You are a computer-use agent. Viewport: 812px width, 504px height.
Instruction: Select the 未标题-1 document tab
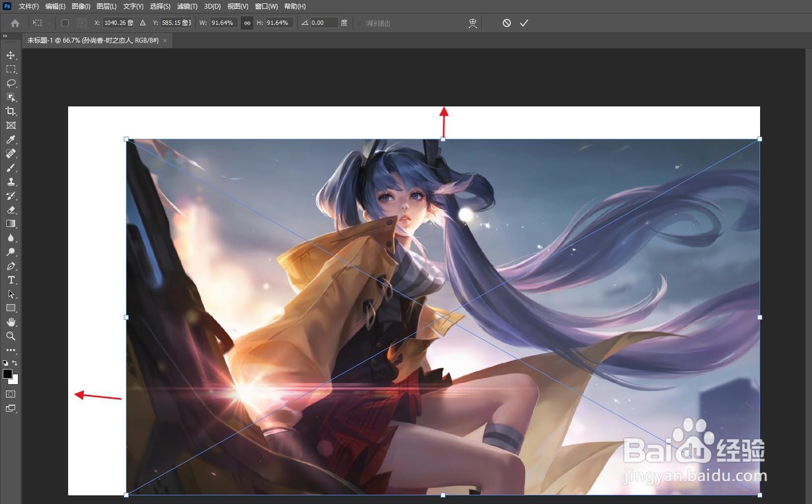coord(93,41)
